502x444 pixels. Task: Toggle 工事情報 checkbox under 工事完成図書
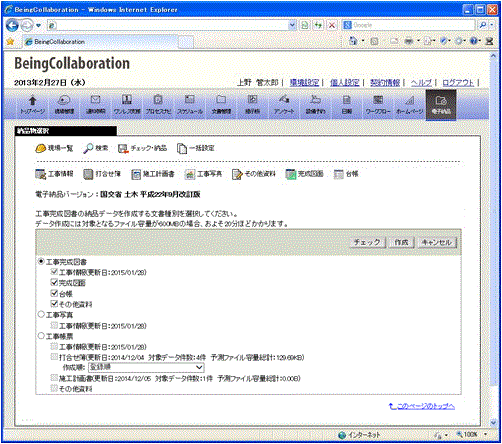pos(54,272)
